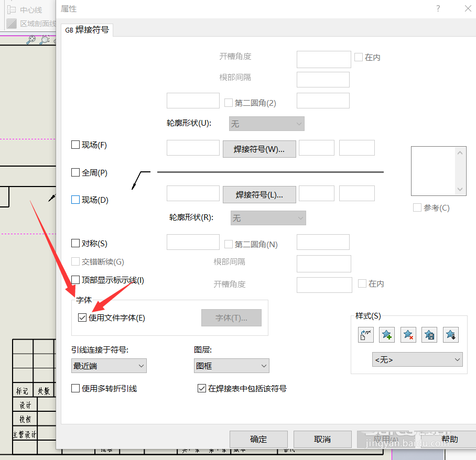Click the input field right of 第二圆角(2)
476x460 pixels.
point(323,101)
